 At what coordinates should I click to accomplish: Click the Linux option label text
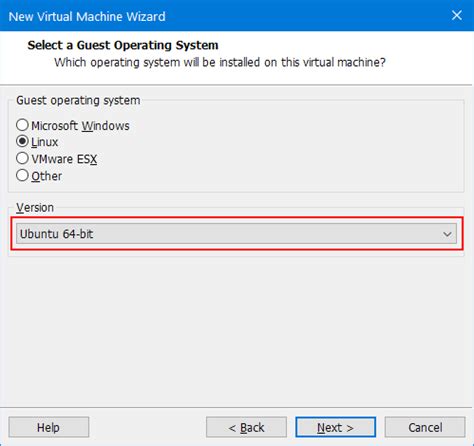(45, 142)
